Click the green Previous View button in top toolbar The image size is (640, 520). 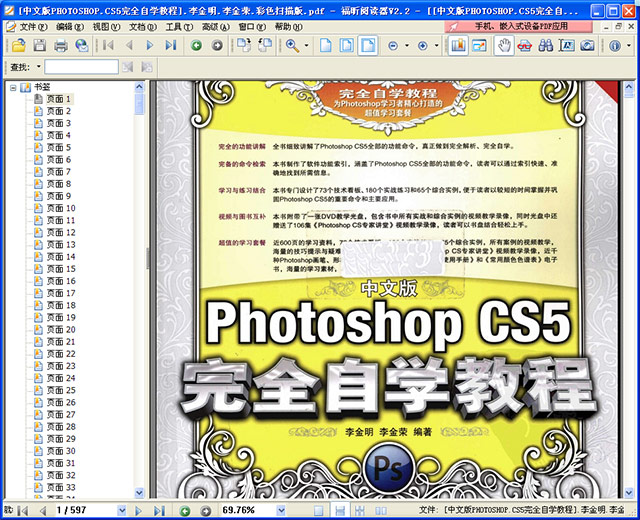[196, 45]
